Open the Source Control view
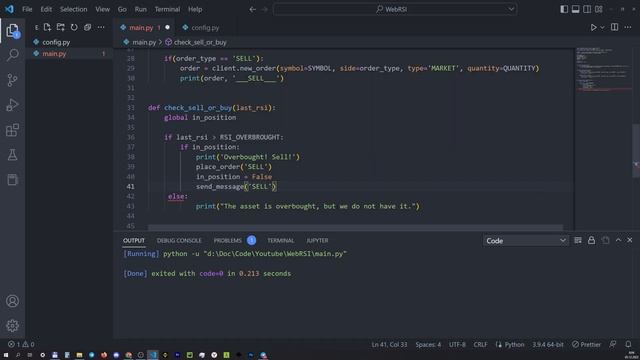The width and height of the screenshot is (640, 360). (13, 80)
